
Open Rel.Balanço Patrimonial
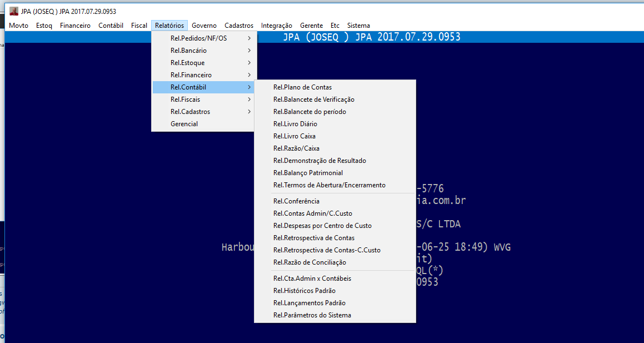335,173
